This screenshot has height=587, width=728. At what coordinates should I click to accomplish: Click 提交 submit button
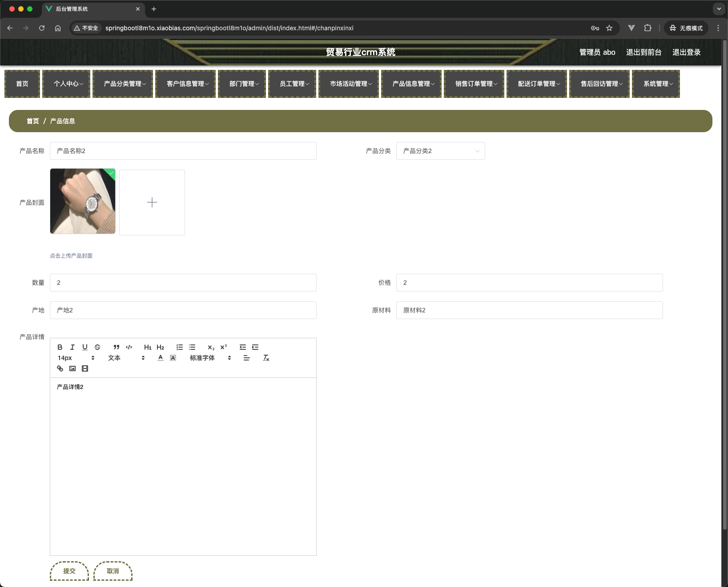[x=69, y=571]
